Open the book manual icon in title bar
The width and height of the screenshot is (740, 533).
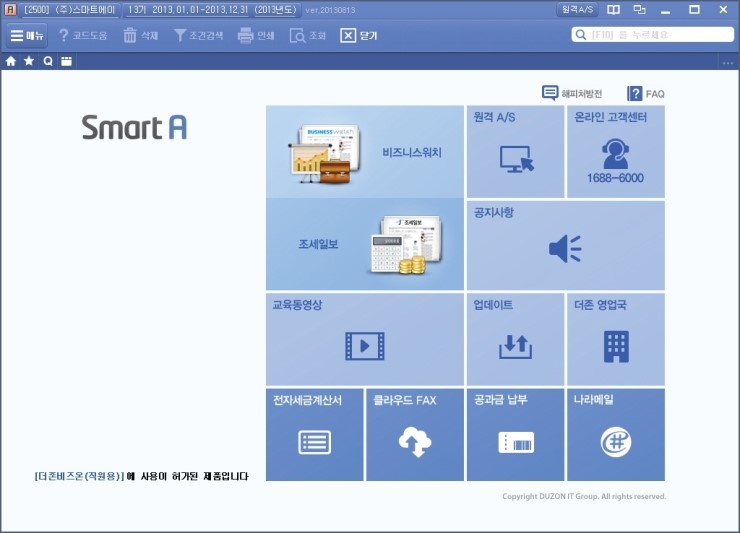coord(614,9)
